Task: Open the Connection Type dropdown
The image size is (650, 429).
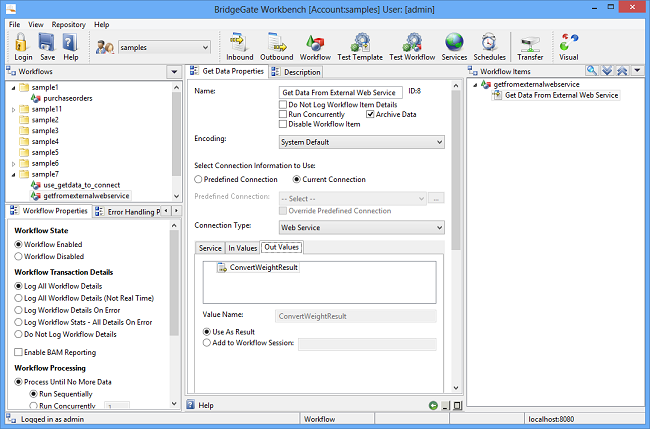Action: pos(361,227)
